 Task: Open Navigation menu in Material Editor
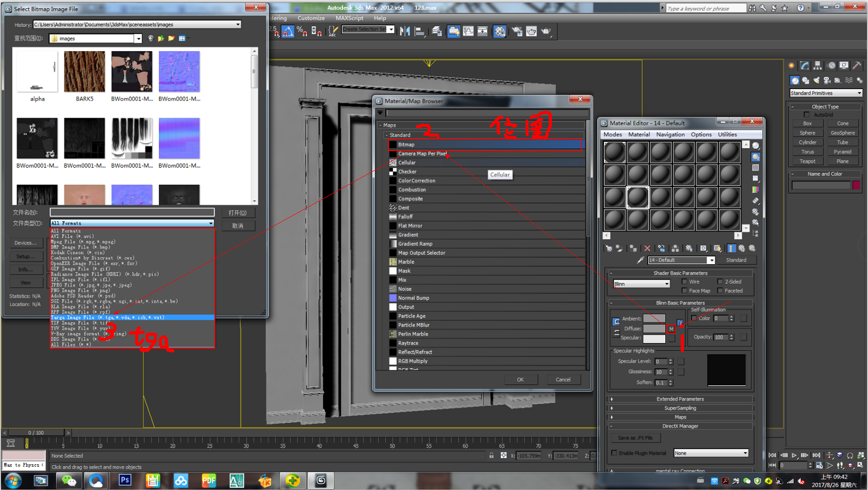point(670,135)
